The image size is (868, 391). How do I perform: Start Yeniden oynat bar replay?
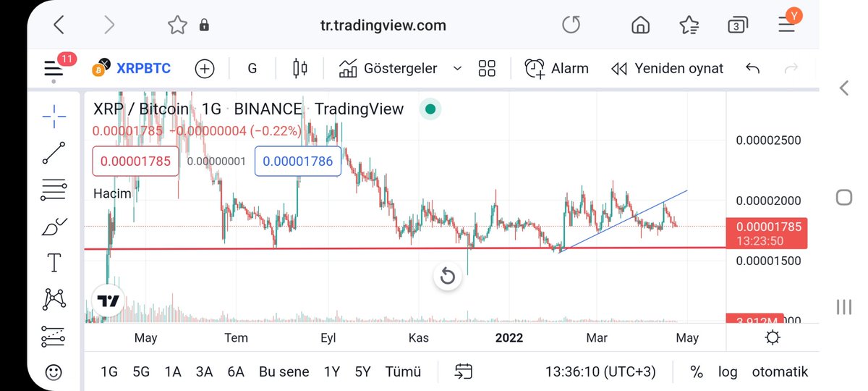667,69
